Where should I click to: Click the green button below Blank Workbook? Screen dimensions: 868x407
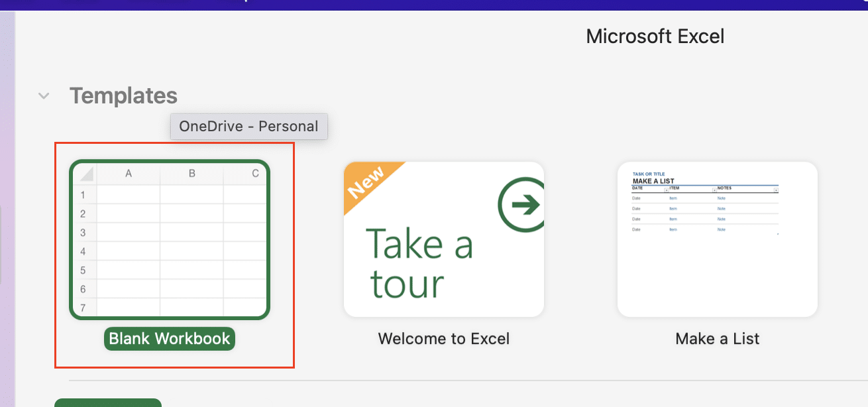click(108, 402)
